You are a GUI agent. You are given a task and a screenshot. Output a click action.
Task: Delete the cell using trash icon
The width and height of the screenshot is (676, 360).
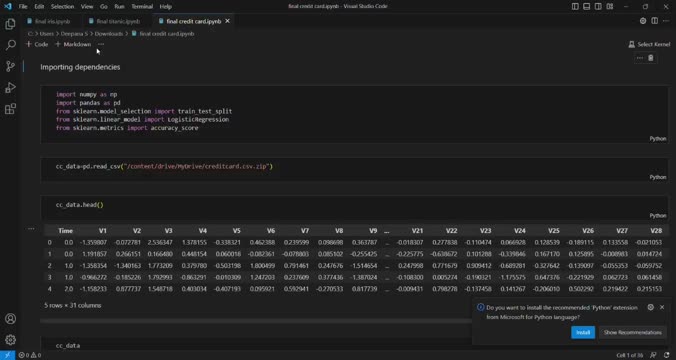pos(651,58)
